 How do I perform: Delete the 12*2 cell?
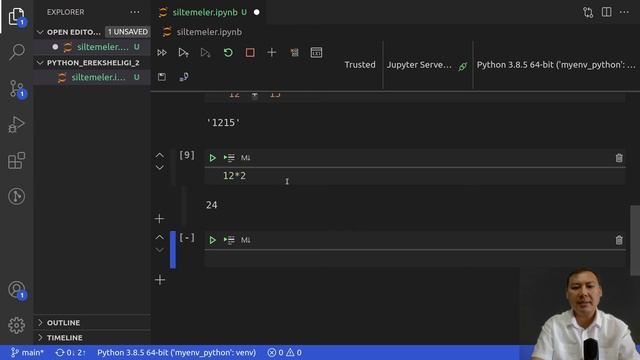coord(619,158)
